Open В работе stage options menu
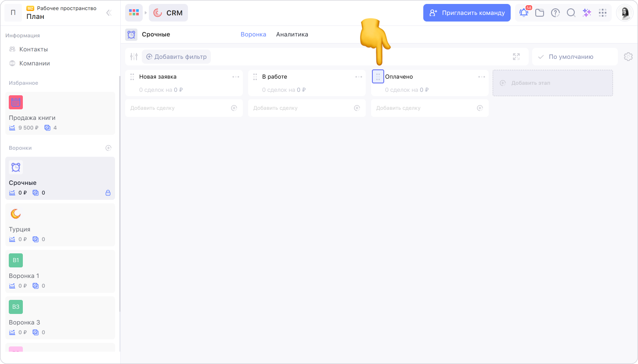The image size is (638, 364). (359, 77)
